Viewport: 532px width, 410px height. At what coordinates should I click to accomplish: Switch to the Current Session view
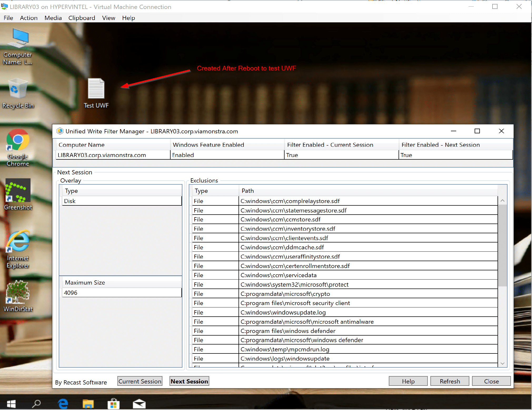[140, 381]
